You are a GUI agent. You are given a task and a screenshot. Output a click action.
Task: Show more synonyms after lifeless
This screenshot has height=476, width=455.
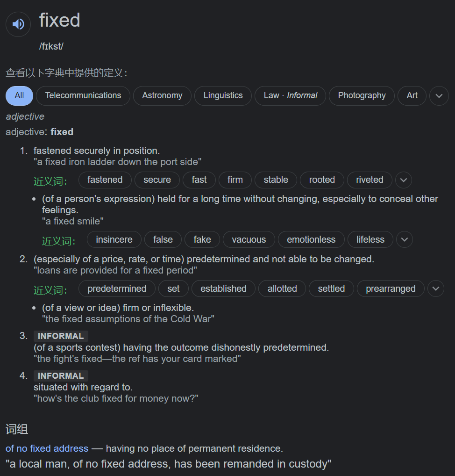point(405,239)
